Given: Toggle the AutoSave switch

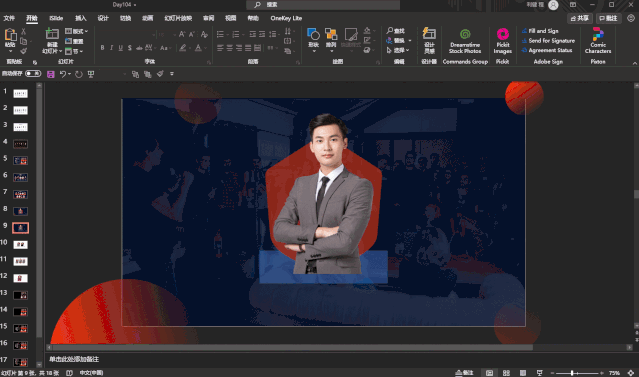Looking at the screenshot, I should pyautogui.click(x=33, y=74).
